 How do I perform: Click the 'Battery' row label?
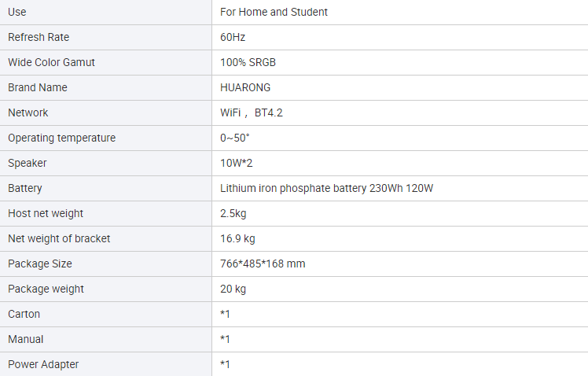tap(24, 188)
